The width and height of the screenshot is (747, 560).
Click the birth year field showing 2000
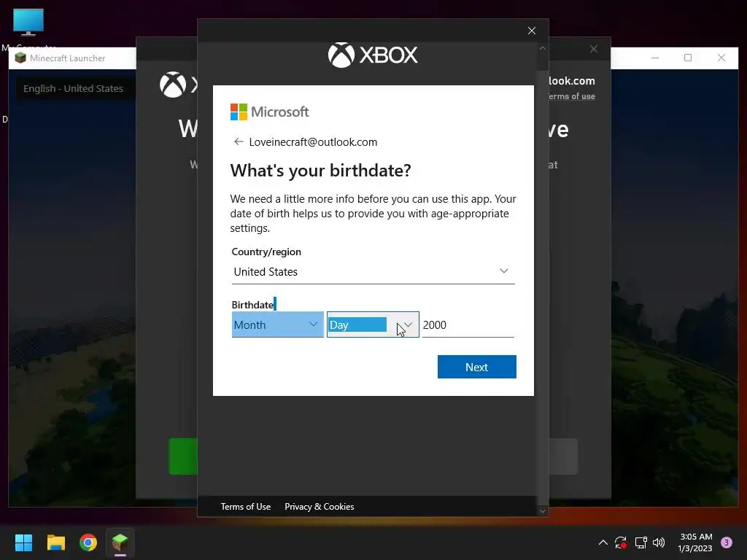468,324
